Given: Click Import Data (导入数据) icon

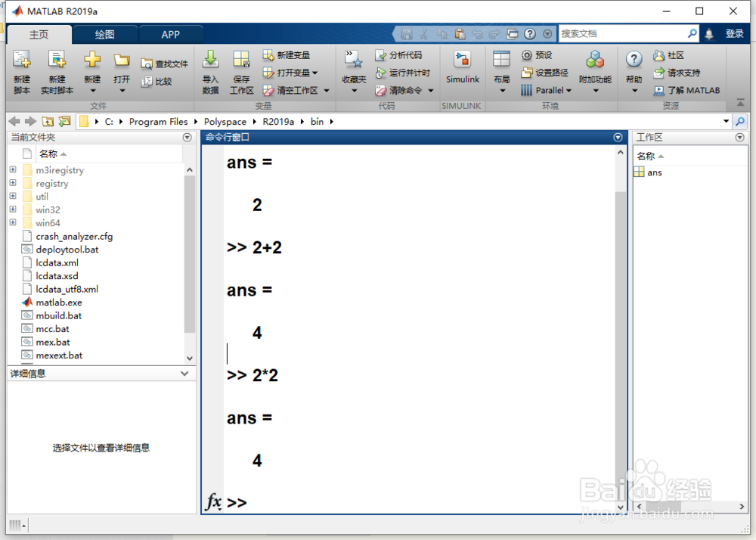Looking at the screenshot, I should [x=210, y=60].
